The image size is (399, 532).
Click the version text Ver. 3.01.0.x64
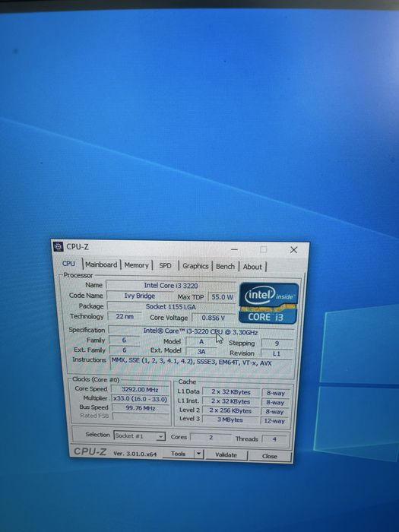pyautogui.click(x=135, y=454)
